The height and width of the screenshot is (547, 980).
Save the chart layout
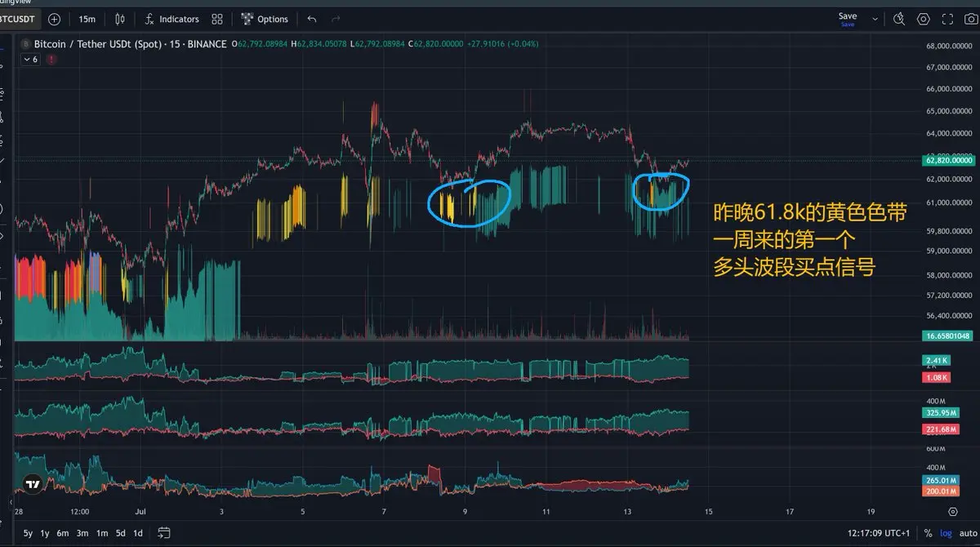848,18
